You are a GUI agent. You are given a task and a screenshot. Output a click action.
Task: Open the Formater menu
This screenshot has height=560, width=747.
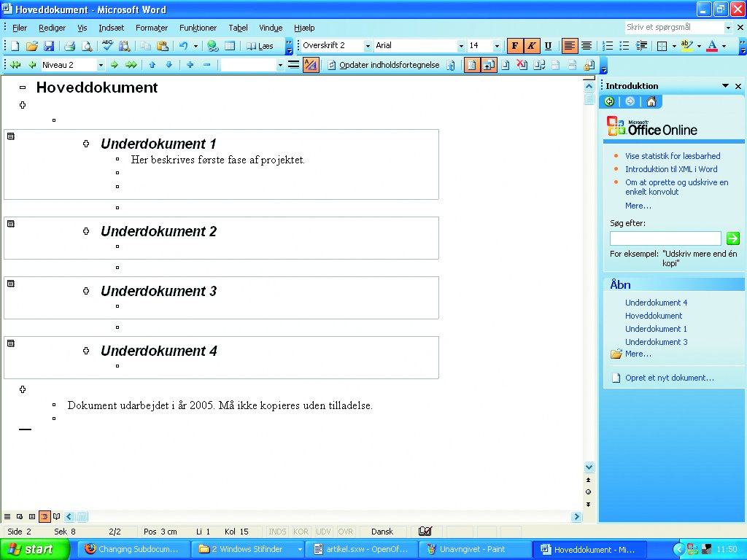click(152, 28)
